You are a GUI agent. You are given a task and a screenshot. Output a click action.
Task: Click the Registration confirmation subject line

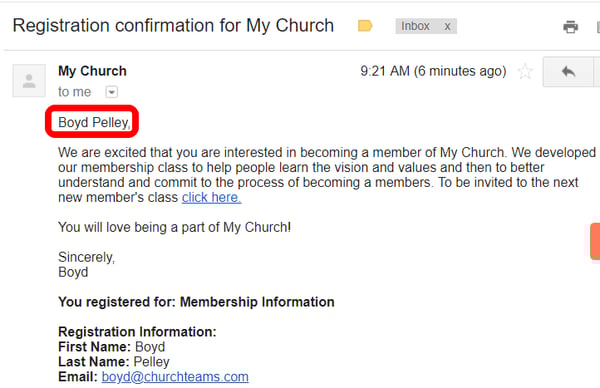[173, 26]
